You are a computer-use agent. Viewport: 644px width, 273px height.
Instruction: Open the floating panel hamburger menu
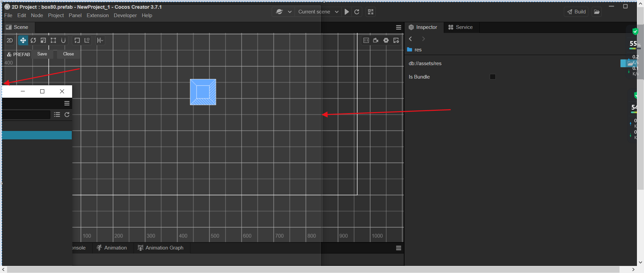(67, 103)
